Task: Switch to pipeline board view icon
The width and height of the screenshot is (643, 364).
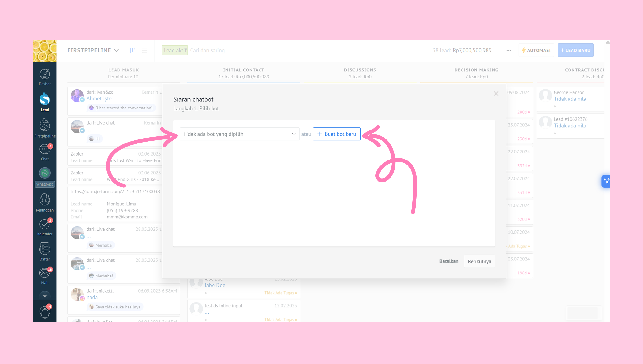Action: click(x=132, y=50)
